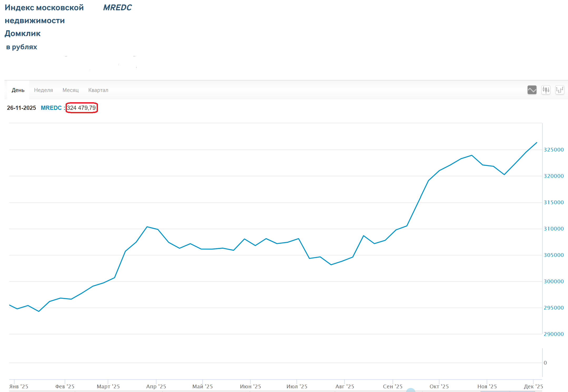Screen dimensions: 568x392
Task: Switch to candlestick chart icon
Action: (546, 90)
